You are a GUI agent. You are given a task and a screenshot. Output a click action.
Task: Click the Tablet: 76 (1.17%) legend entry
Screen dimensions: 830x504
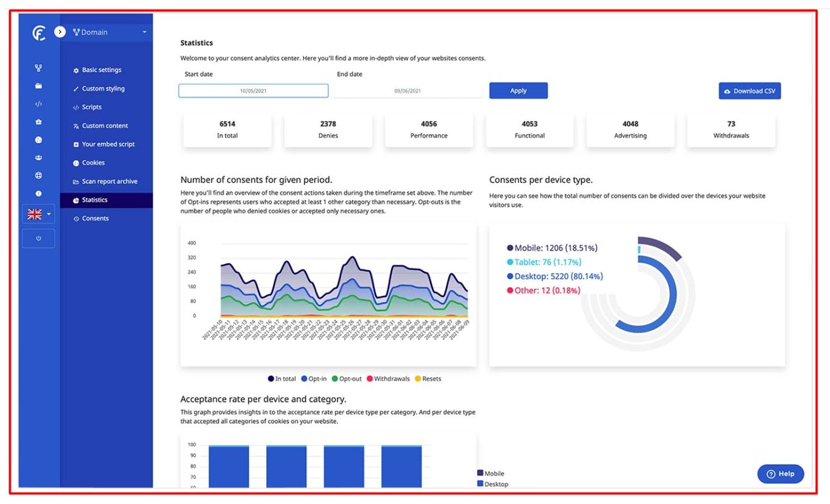[x=544, y=262]
